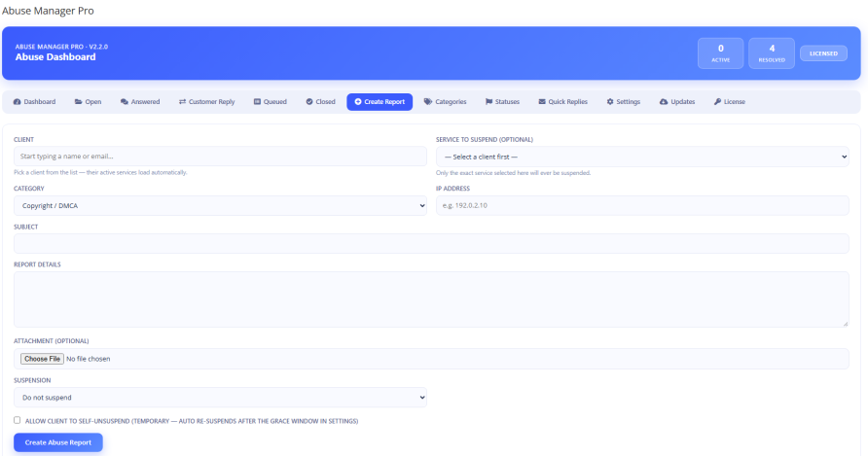View the Queued reports tab
Image resolution: width=868 pixels, height=456 pixels.
(271, 102)
